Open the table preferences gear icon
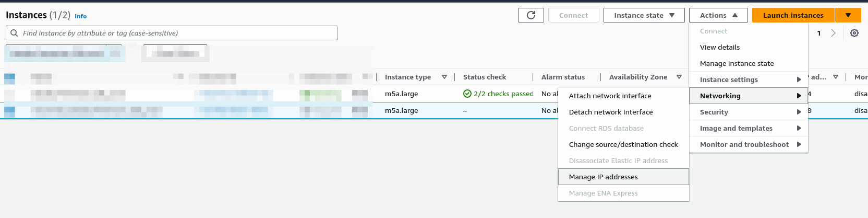 [854, 33]
